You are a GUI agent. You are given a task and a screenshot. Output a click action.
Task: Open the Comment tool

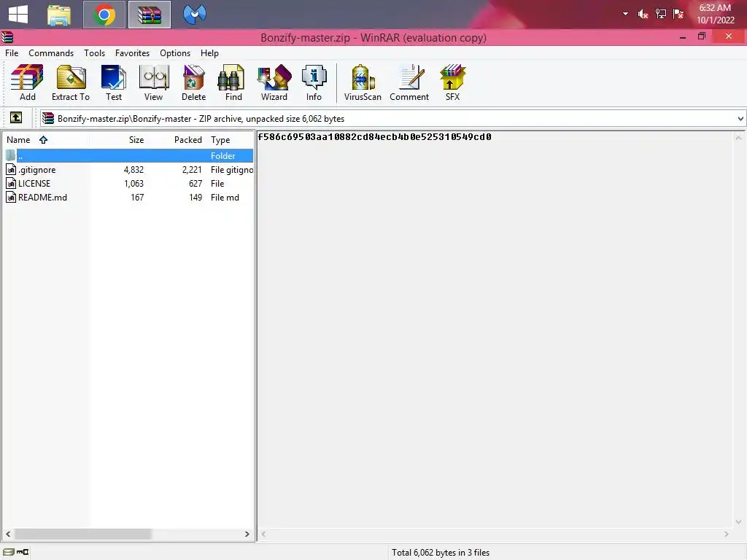click(409, 83)
